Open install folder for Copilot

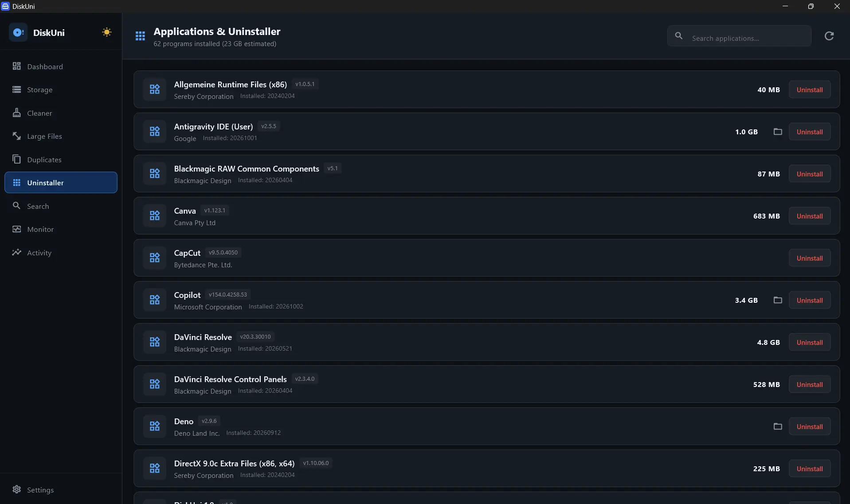[x=778, y=300]
